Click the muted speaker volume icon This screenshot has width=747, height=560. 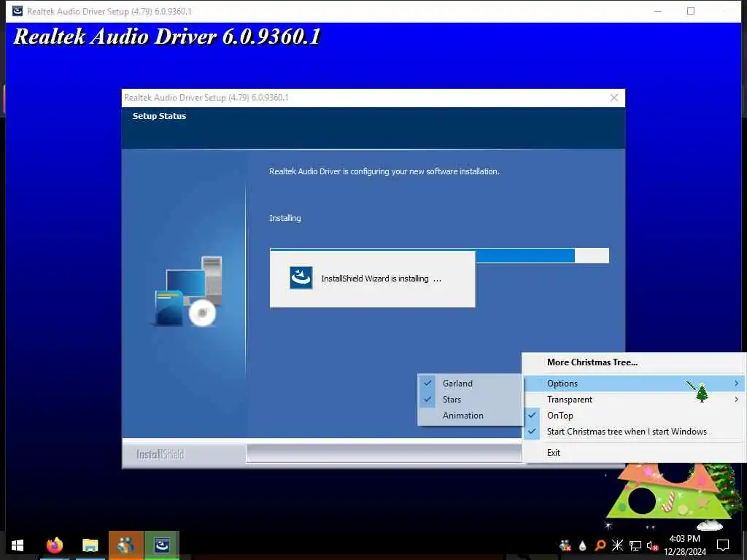pos(652,545)
